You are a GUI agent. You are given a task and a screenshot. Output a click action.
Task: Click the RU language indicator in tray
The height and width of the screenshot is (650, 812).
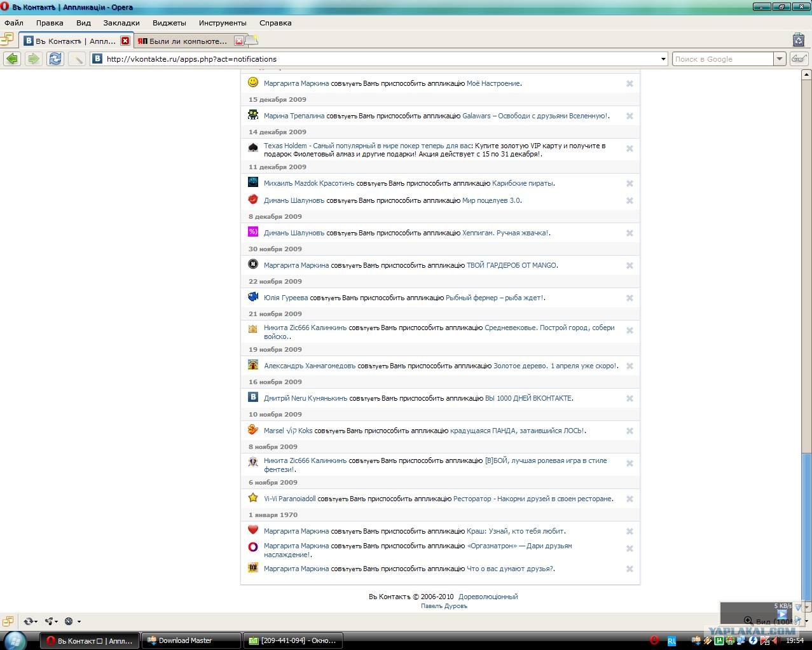[671, 641]
